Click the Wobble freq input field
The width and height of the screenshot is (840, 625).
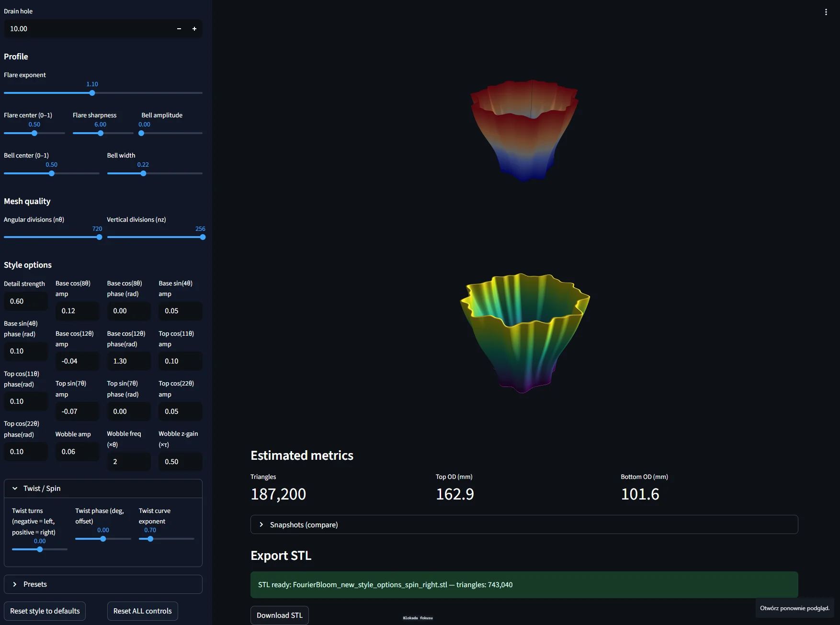(129, 462)
